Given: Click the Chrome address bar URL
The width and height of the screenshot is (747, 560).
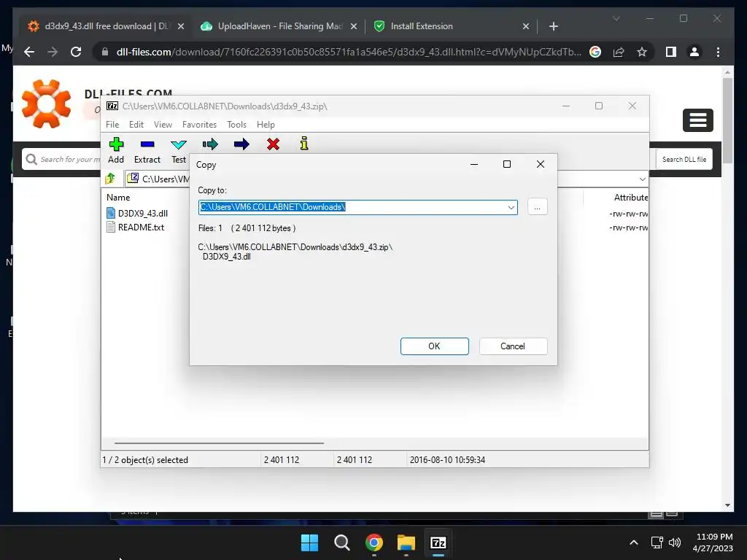Looking at the screenshot, I should coord(348,52).
